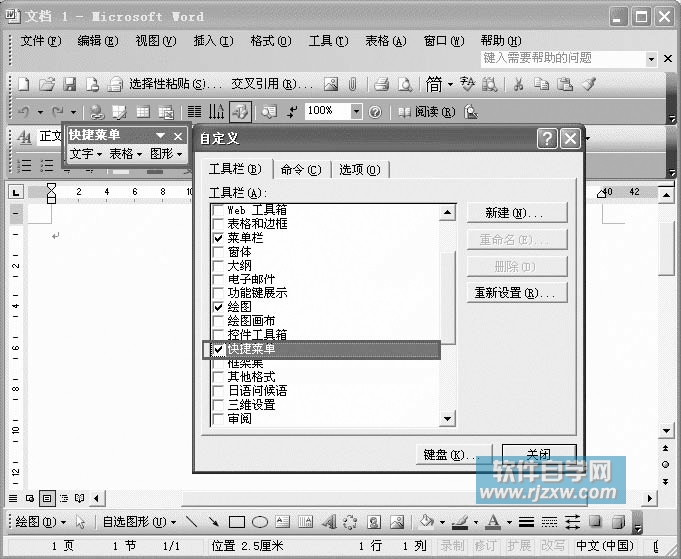The height and width of the screenshot is (559, 681).
Task: Click the 阅读(R) reading layout button
Action: point(427,112)
